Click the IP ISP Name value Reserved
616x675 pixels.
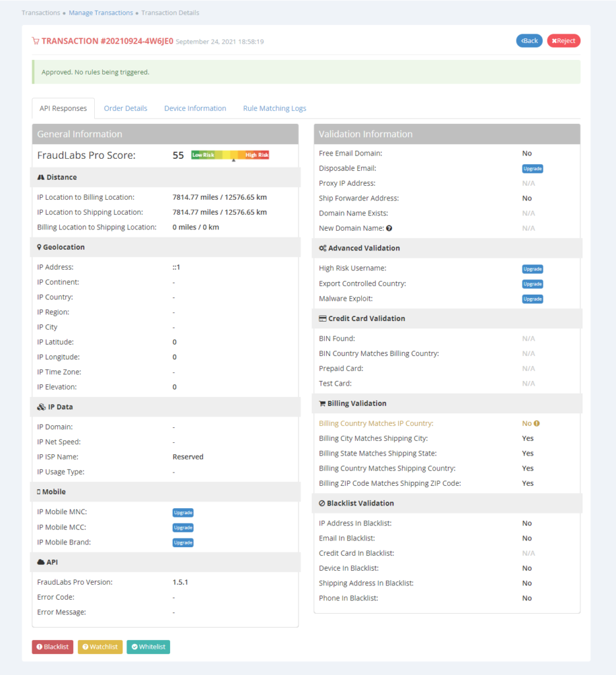[x=188, y=457]
